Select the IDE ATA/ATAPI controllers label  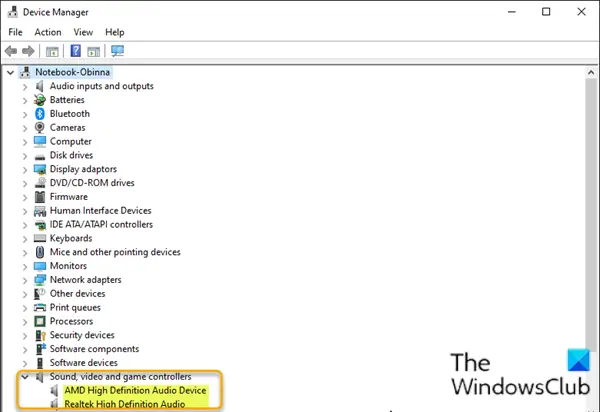click(101, 225)
